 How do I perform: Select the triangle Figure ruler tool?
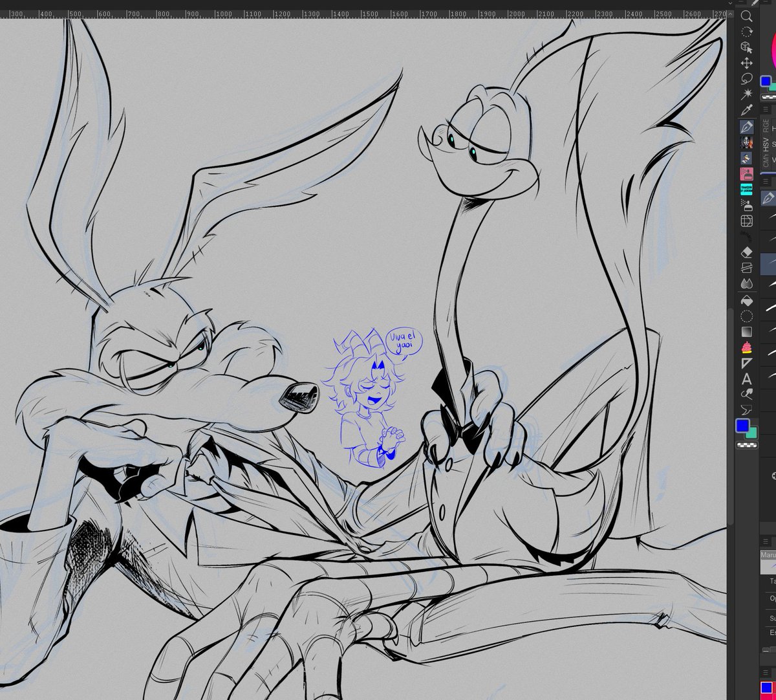pos(747,363)
